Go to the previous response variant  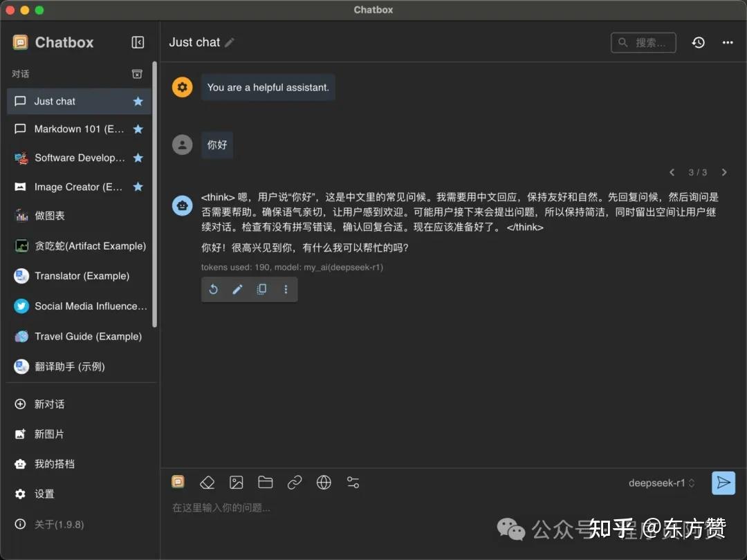tap(672, 172)
